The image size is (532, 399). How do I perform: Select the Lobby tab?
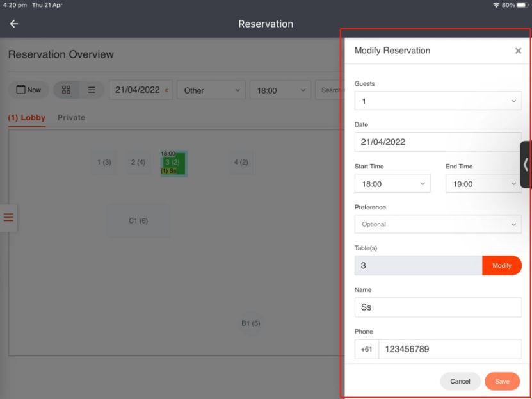click(27, 118)
